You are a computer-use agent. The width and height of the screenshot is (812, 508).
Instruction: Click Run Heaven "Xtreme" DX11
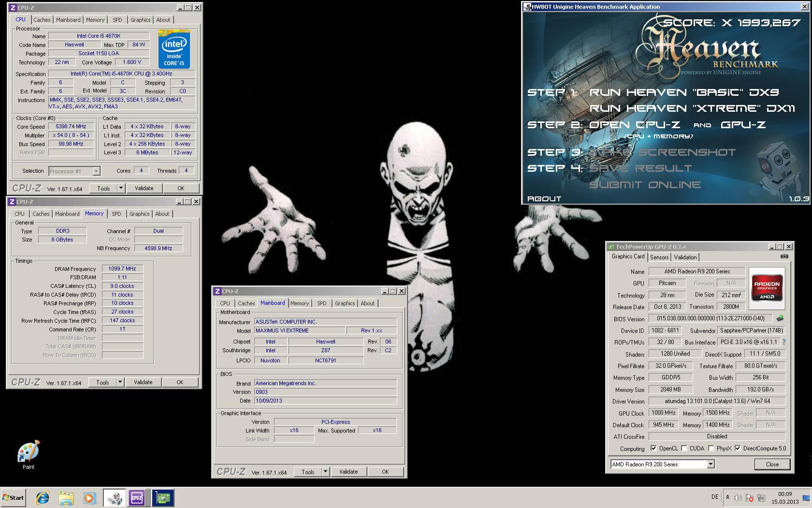(x=692, y=108)
